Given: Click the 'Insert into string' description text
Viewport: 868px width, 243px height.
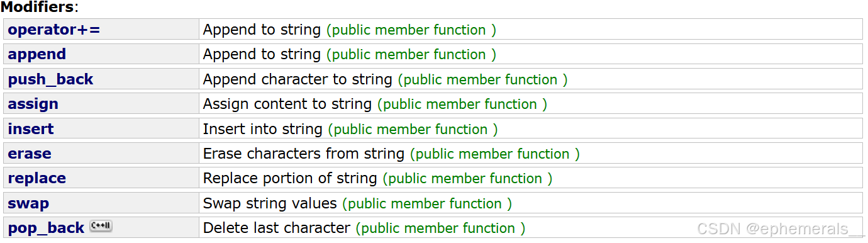Looking at the screenshot, I should pyautogui.click(x=262, y=129).
